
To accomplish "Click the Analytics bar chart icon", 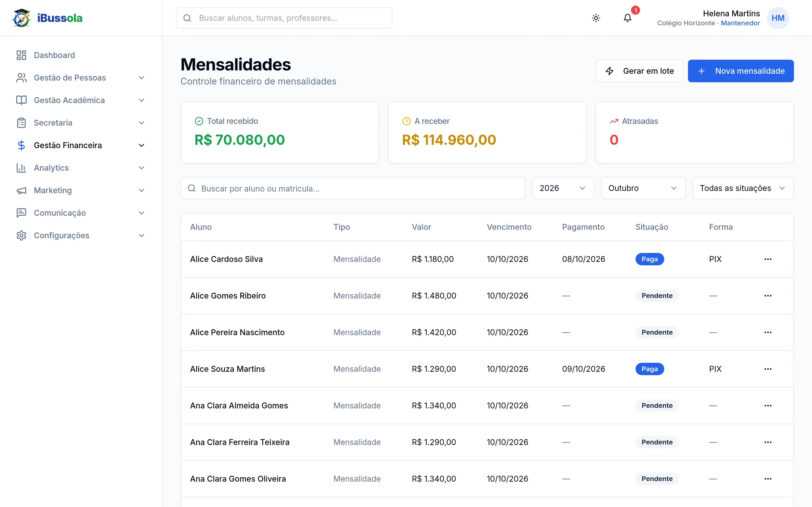I will 21,168.
